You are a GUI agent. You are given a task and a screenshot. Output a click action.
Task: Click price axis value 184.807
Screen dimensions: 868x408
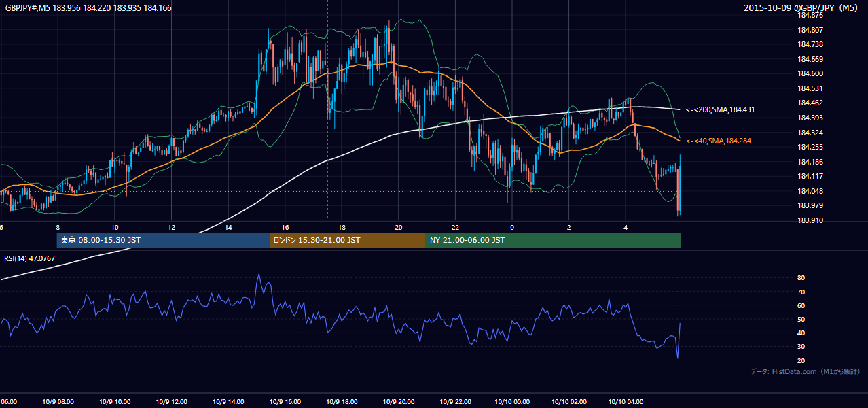810,30
